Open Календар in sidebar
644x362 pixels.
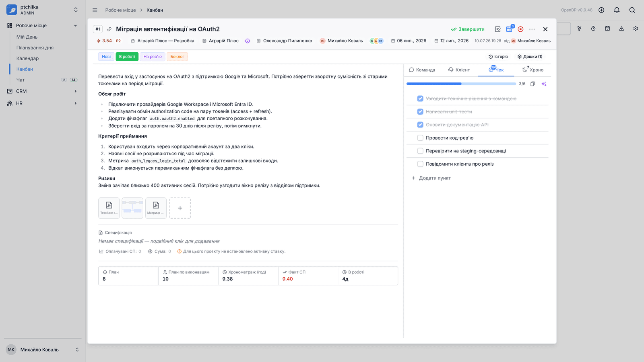click(x=28, y=58)
